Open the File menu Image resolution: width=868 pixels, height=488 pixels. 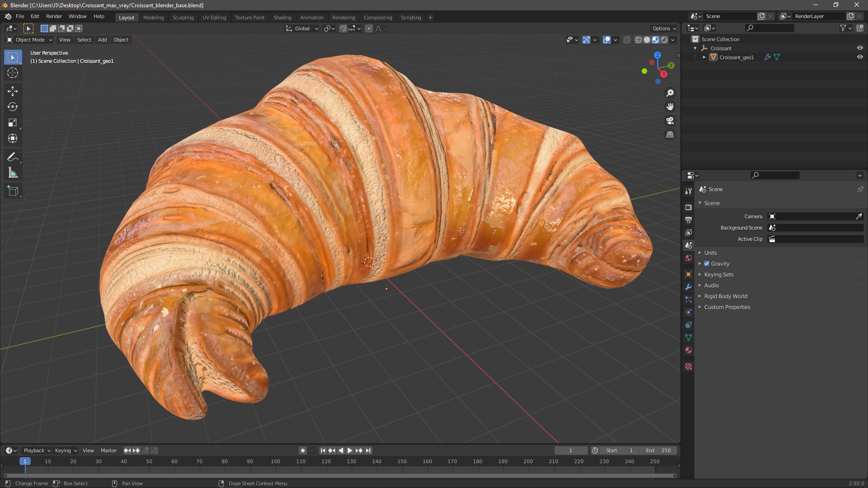[20, 16]
